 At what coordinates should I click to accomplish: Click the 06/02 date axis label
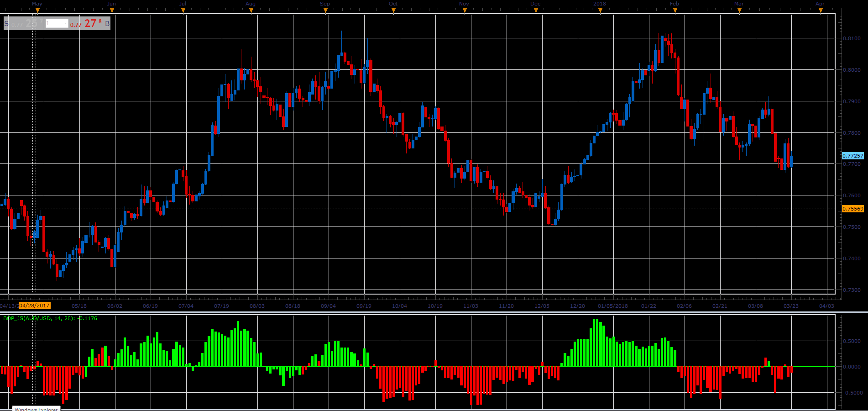coord(115,306)
